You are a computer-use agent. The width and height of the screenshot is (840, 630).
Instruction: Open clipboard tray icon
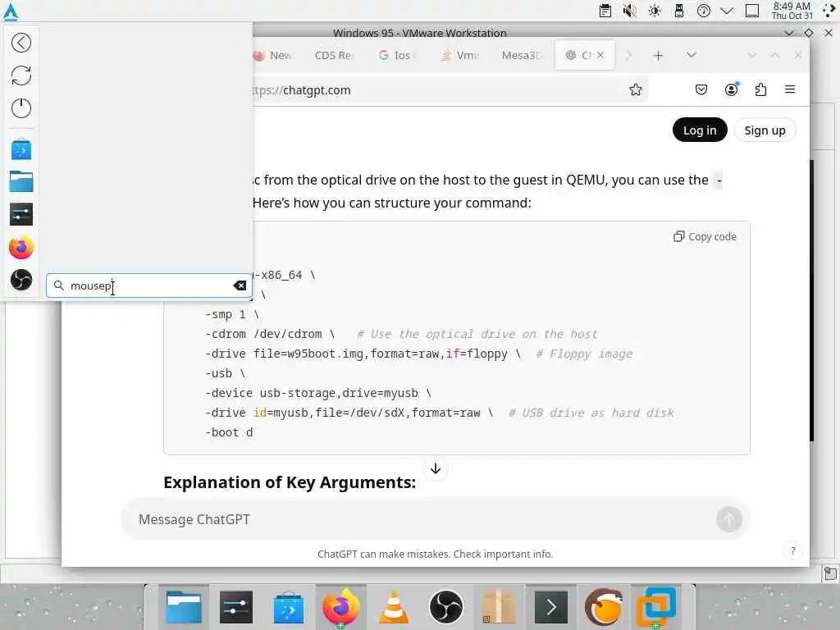[x=605, y=11]
